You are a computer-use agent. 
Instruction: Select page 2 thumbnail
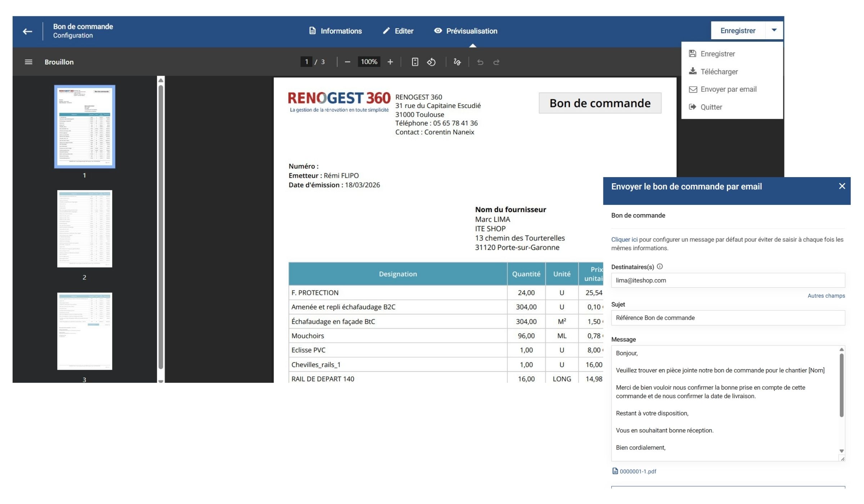(x=85, y=229)
